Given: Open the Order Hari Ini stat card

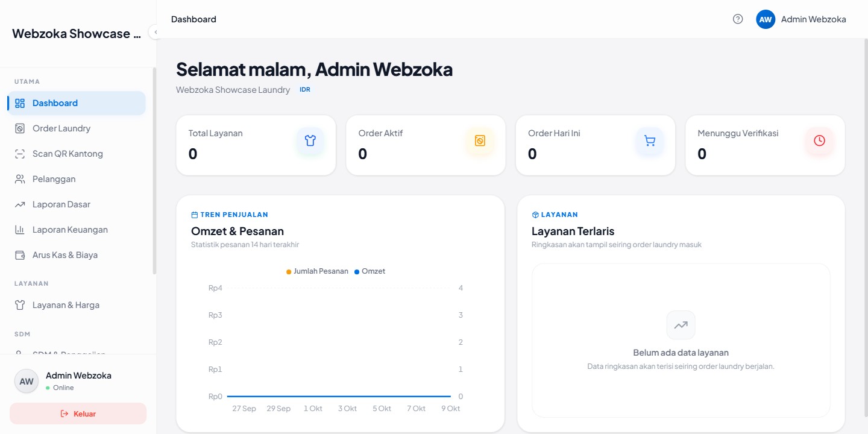Looking at the screenshot, I should [596, 145].
